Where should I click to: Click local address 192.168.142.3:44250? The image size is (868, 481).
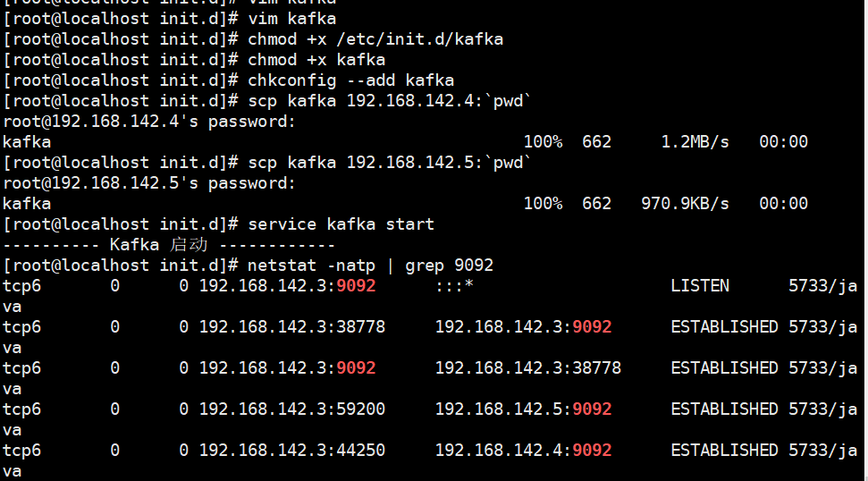pyautogui.click(x=291, y=451)
